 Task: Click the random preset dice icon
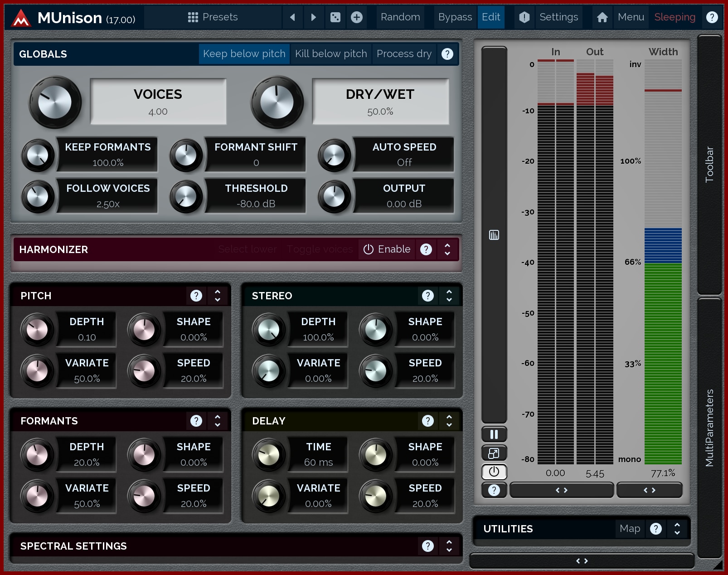[x=335, y=17]
